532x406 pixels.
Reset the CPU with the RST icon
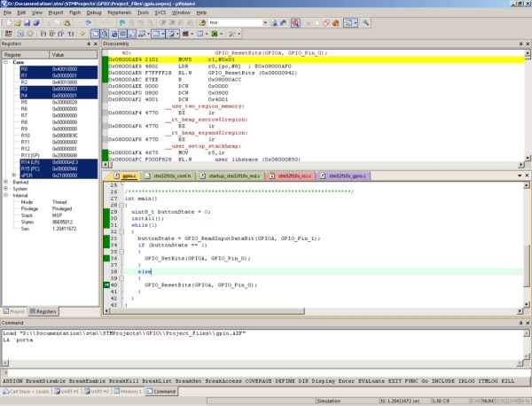click(9, 34)
